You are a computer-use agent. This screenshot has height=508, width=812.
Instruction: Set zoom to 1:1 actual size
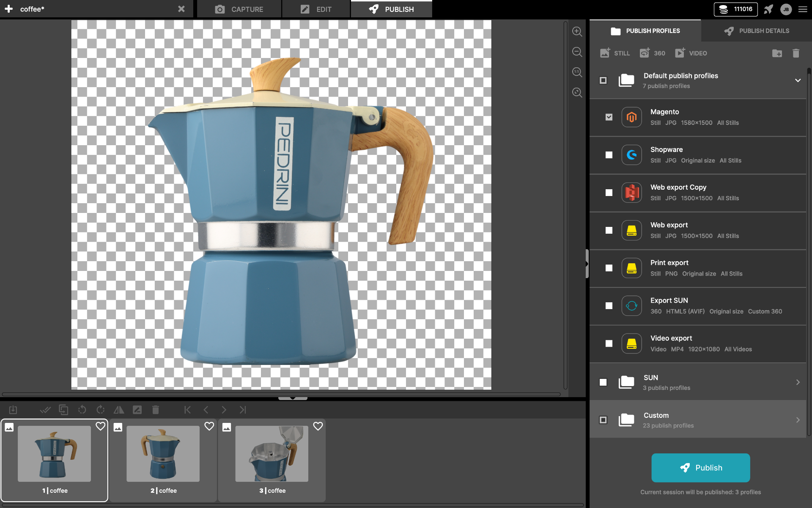click(x=577, y=72)
